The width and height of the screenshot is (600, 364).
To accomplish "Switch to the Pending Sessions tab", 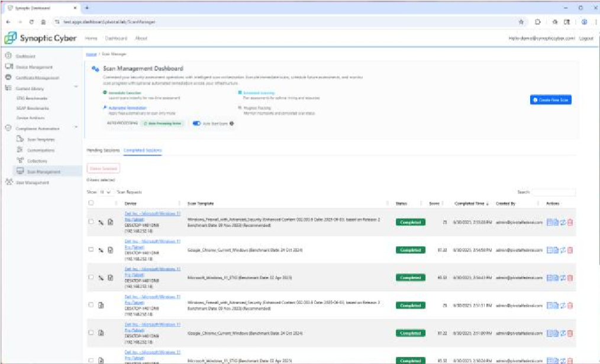I will pos(103,150).
